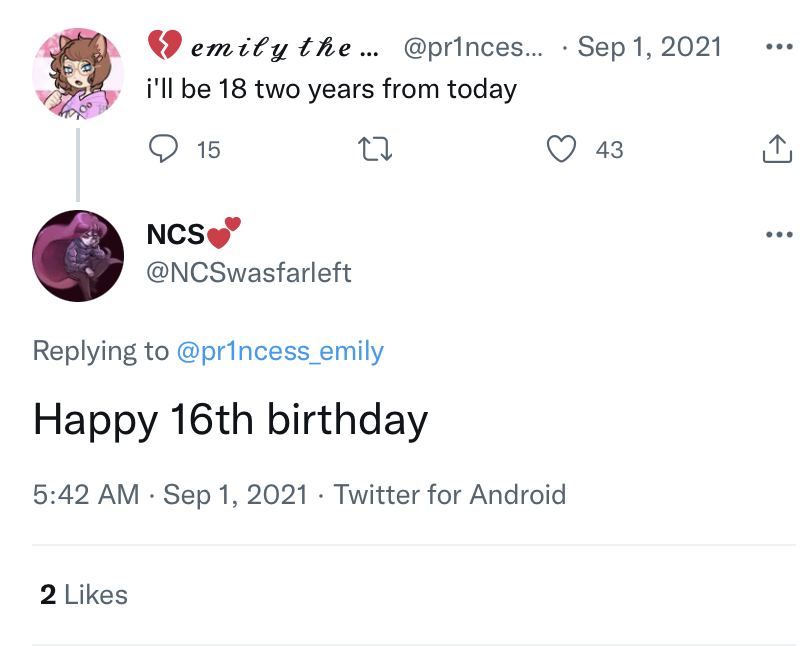Open emily the display name profile
812x646 pixels.
(x=270, y=47)
